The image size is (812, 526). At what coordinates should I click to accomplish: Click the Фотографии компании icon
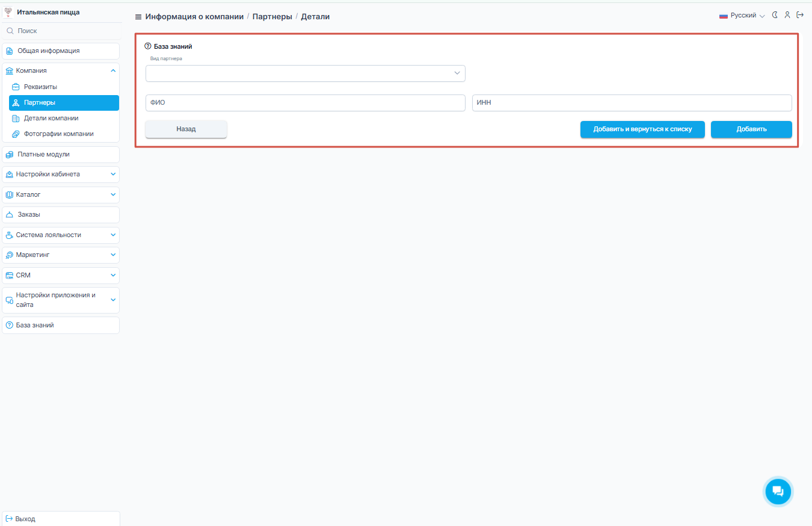point(16,134)
